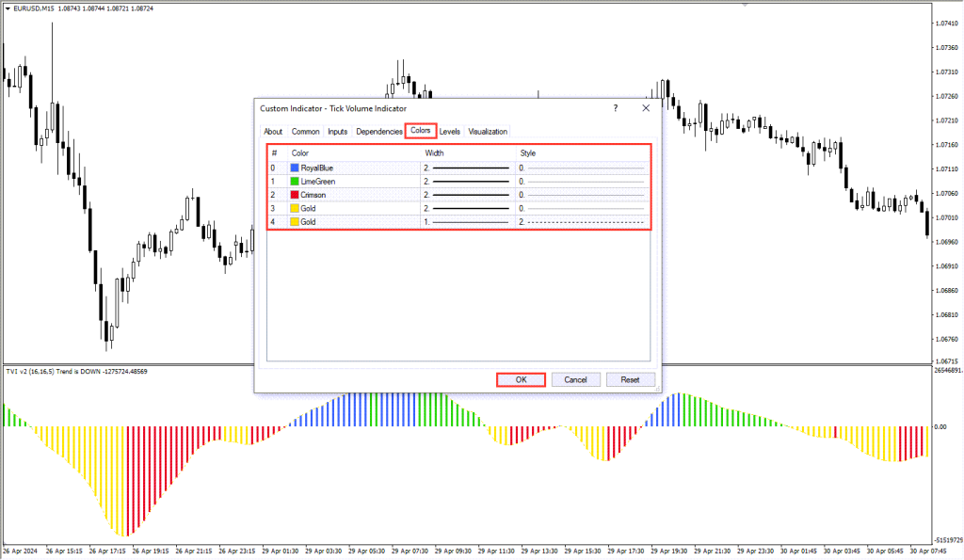The height and width of the screenshot is (560, 964).
Task: Confirm with the OK button
Action: click(521, 380)
